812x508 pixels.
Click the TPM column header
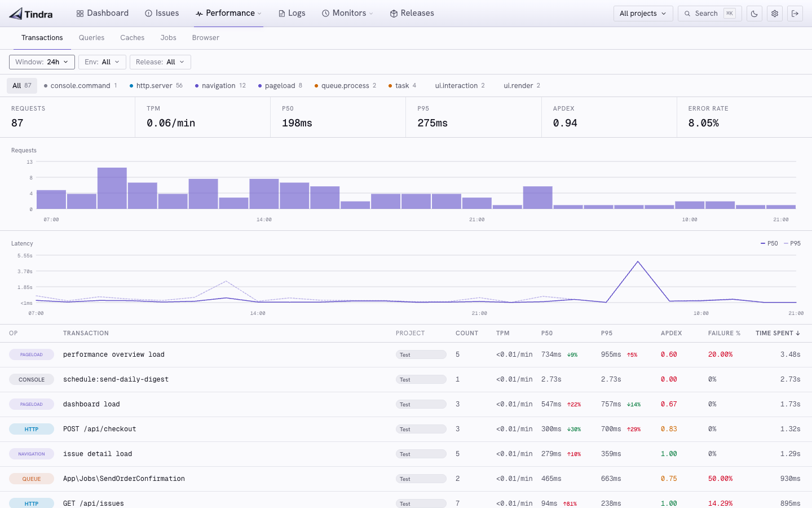[503, 334]
